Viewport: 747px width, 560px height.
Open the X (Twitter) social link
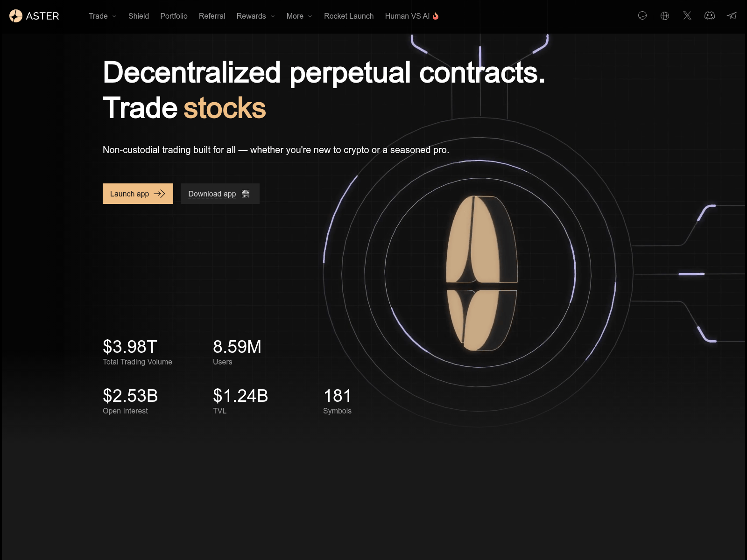point(687,16)
